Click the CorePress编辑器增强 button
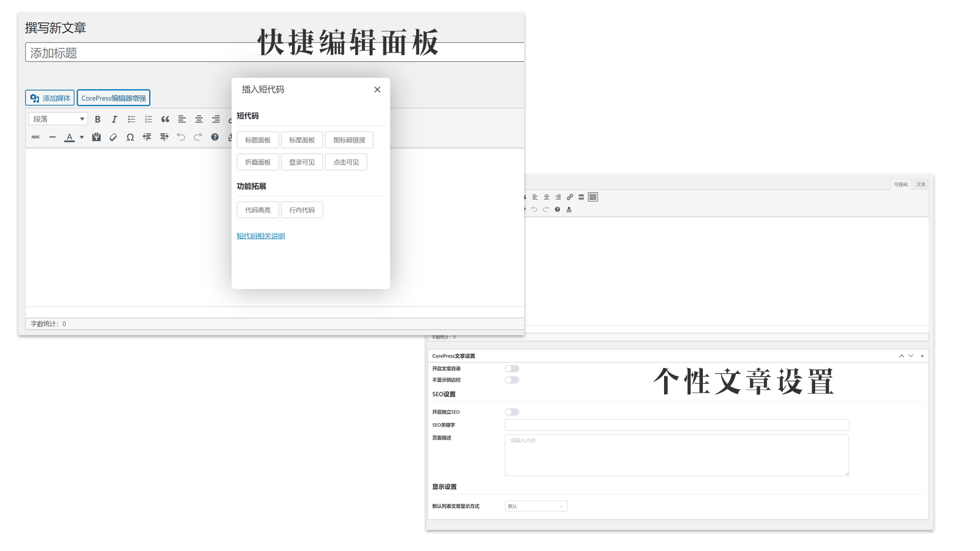 click(x=113, y=98)
